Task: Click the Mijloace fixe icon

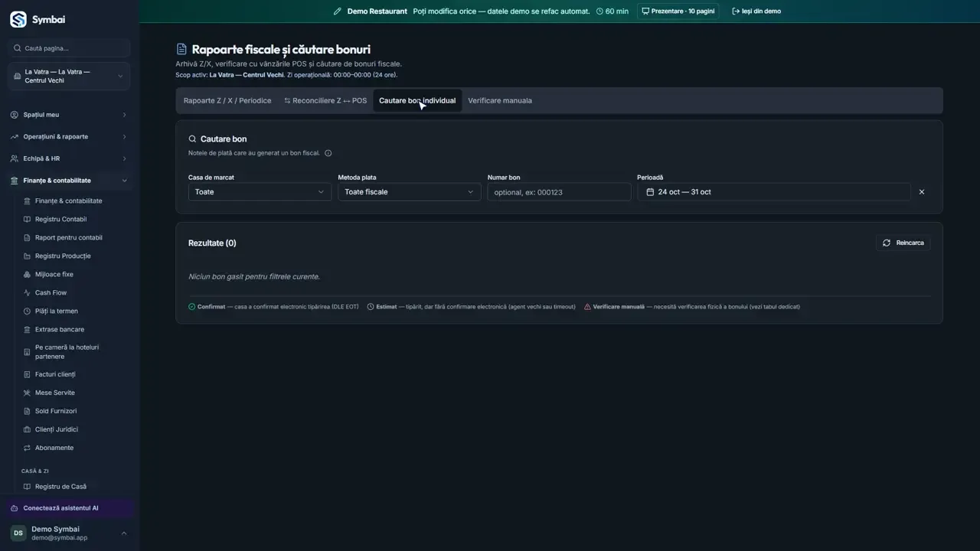Action: click(x=28, y=275)
